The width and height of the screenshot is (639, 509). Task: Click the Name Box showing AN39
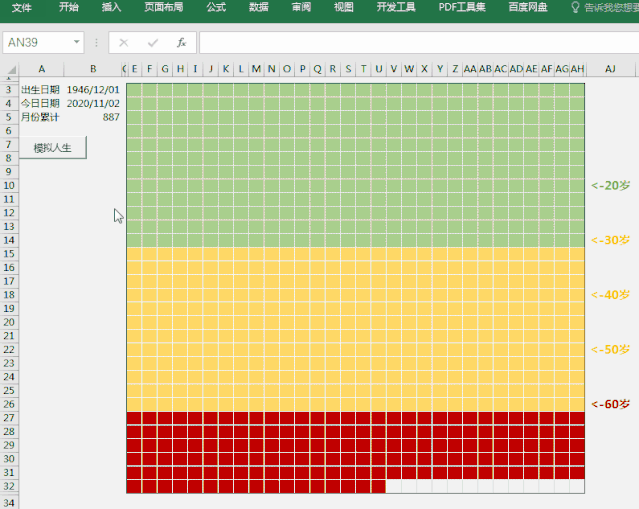click(36, 43)
